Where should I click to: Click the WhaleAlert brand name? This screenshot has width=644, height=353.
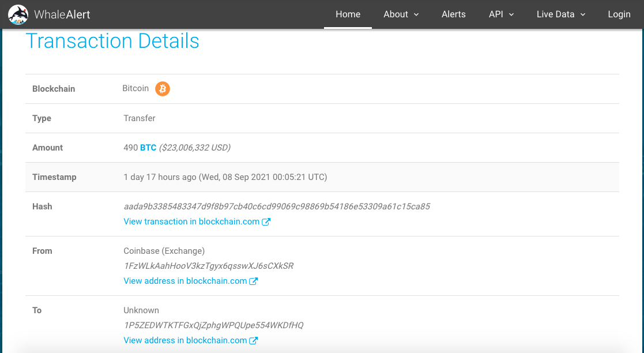(x=62, y=15)
